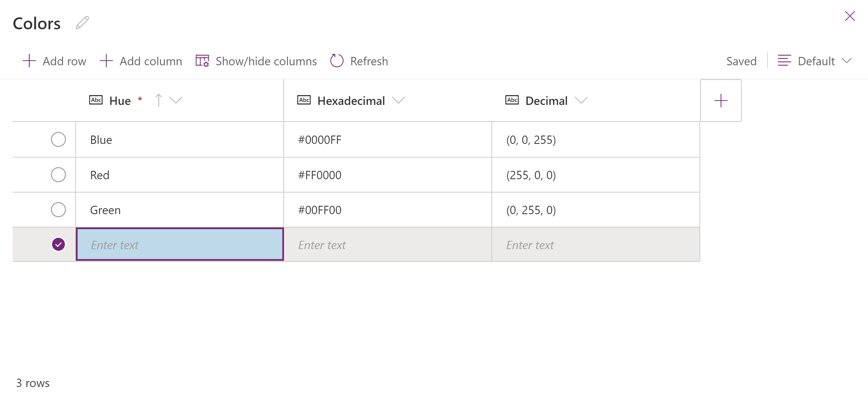868x407 pixels.
Task: Click the Enter text field in Hue column
Action: click(180, 244)
